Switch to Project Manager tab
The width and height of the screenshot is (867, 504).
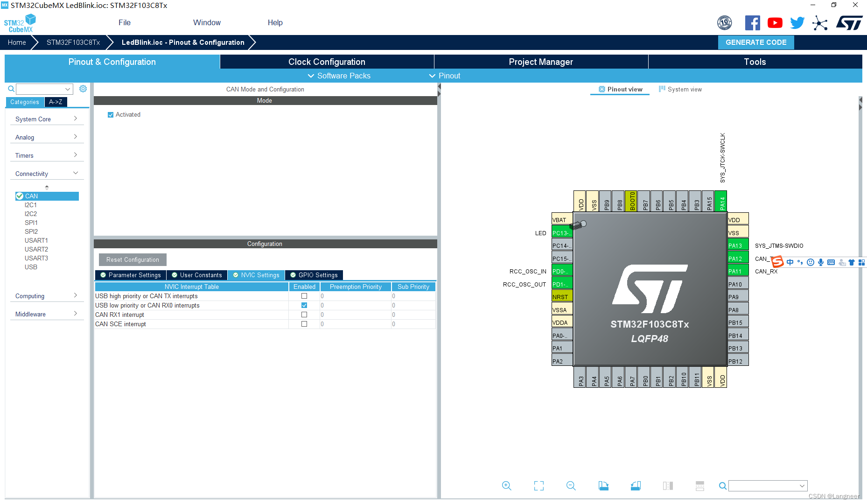tap(541, 62)
